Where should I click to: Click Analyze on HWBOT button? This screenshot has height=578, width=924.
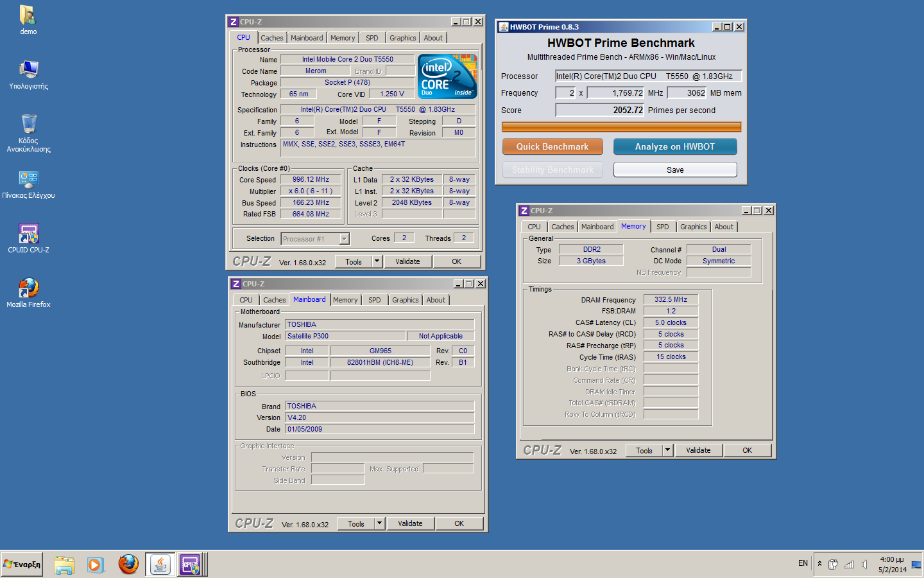pyautogui.click(x=675, y=146)
